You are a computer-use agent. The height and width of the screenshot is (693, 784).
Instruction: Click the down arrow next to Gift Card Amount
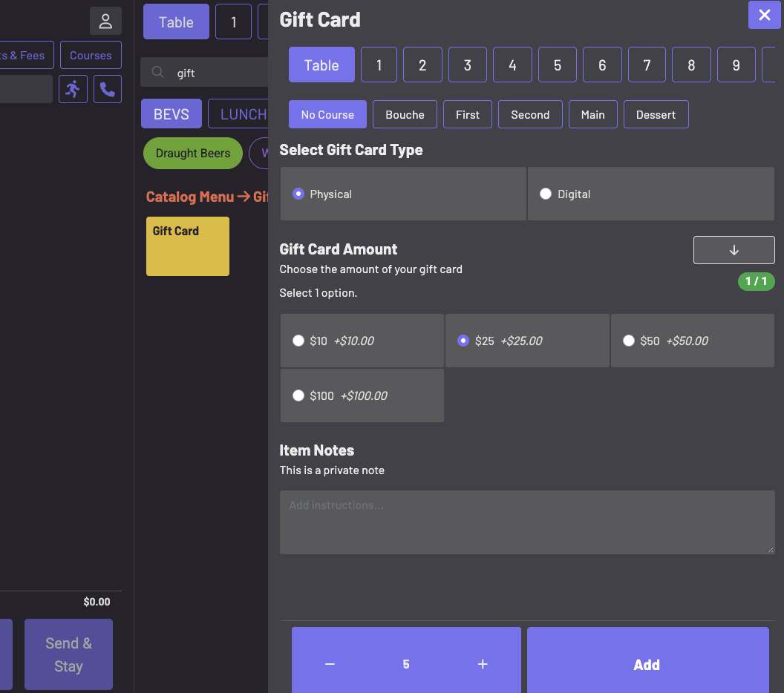click(x=734, y=250)
